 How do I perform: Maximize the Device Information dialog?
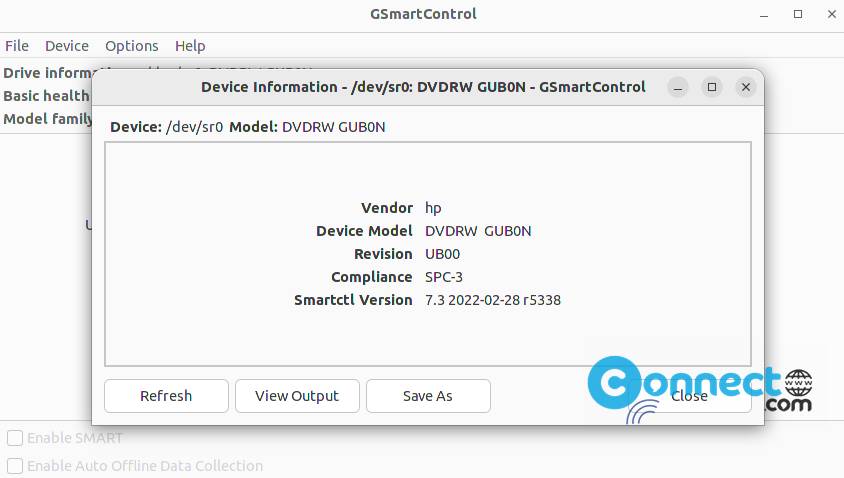712,87
